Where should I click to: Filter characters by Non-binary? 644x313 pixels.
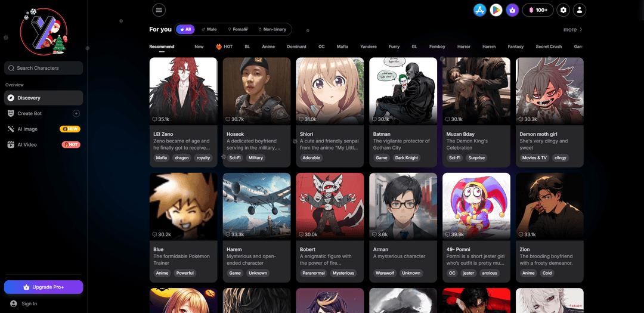click(x=273, y=29)
